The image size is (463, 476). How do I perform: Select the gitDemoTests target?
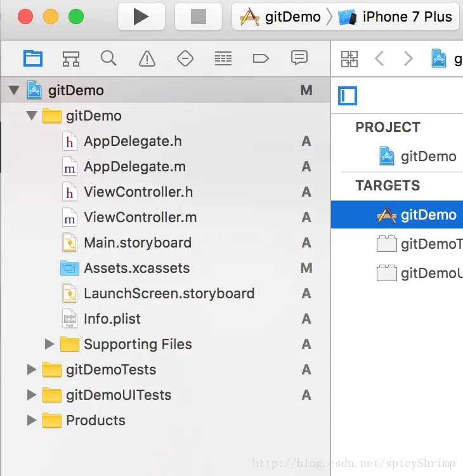pos(397,244)
